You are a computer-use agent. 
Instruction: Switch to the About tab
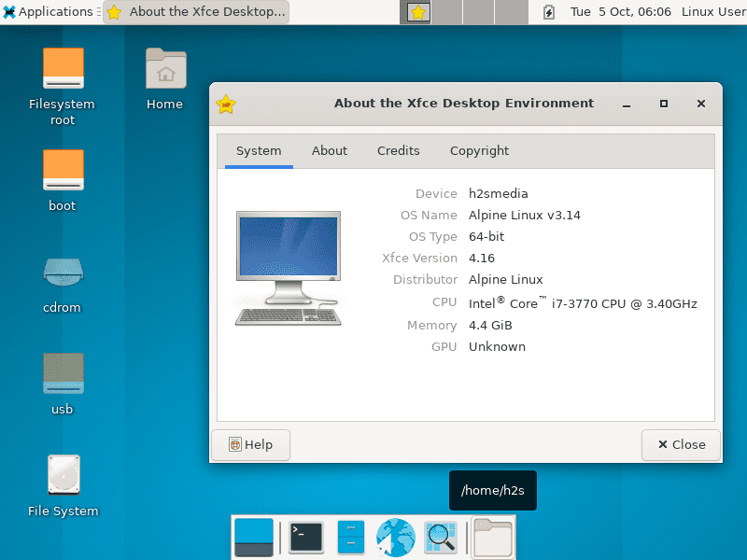pos(329,150)
